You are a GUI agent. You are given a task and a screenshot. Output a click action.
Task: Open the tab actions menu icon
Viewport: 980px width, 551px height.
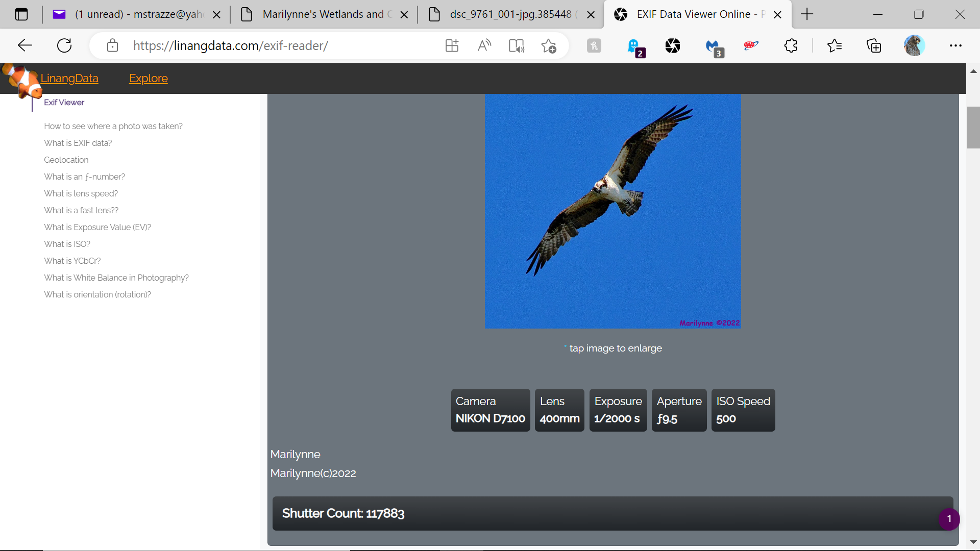point(21,14)
